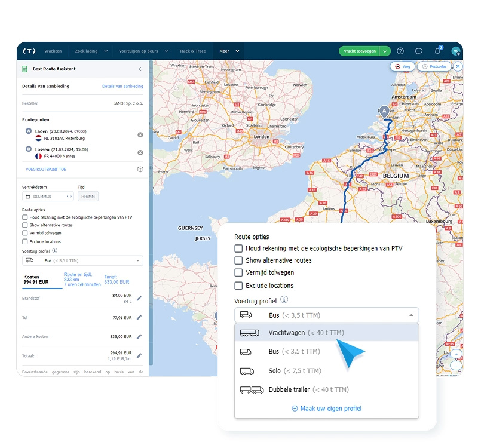
Task: Select Dubbele trailer (< 40 t TTM) option
Action: [326, 389]
